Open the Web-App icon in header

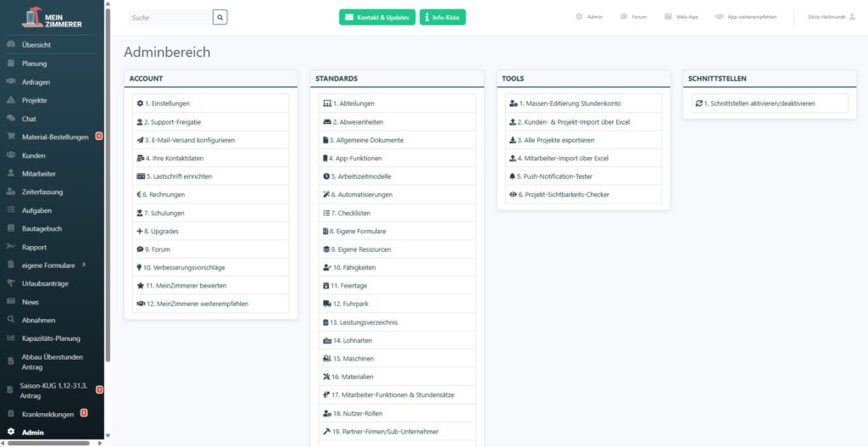coord(669,17)
